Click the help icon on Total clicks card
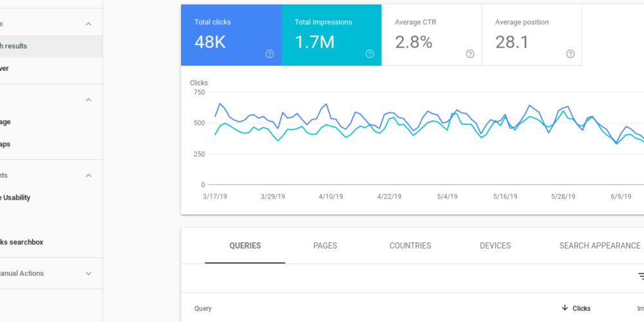This screenshot has width=644, height=322. (270, 54)
